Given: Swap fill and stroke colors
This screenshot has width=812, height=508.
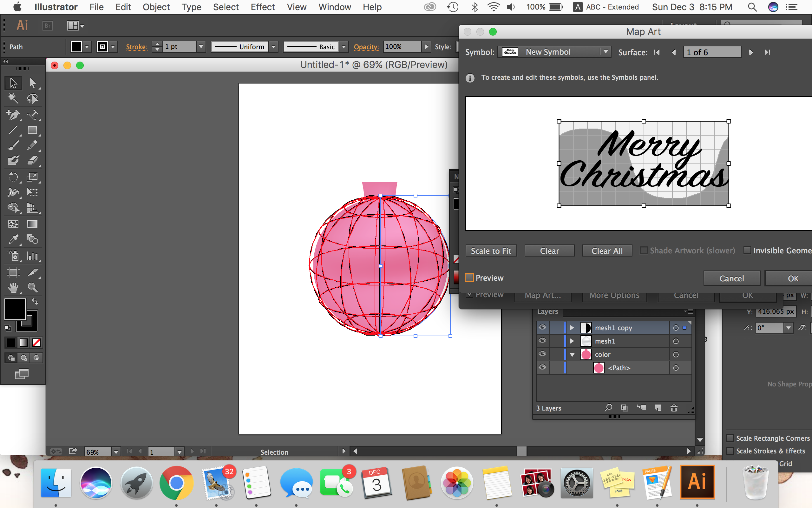Looking at the screenshot, I should pos(35,301).
